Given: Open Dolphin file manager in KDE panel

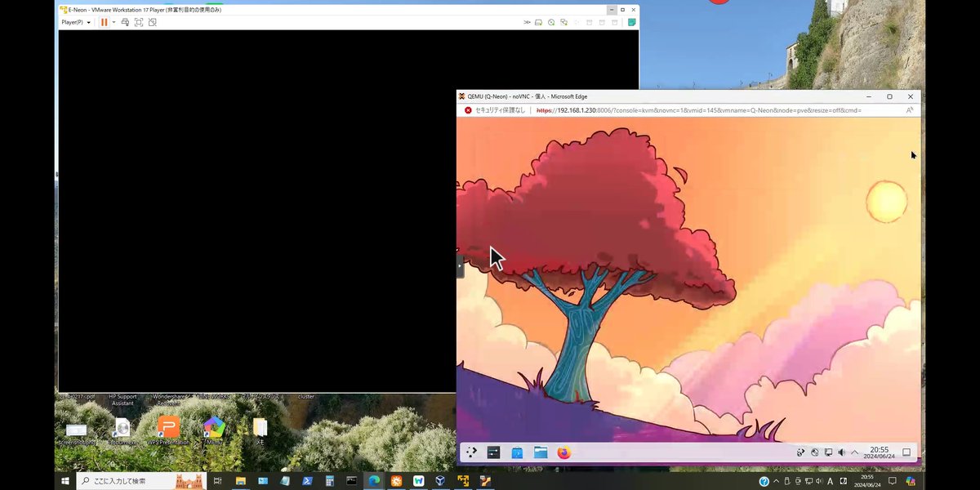Looking at the screenshot, I should point(541,452).
